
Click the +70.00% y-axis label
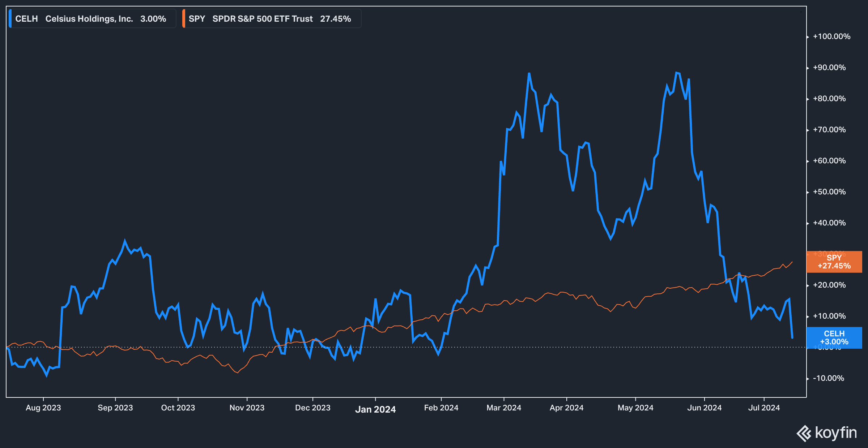pos(829,130)
